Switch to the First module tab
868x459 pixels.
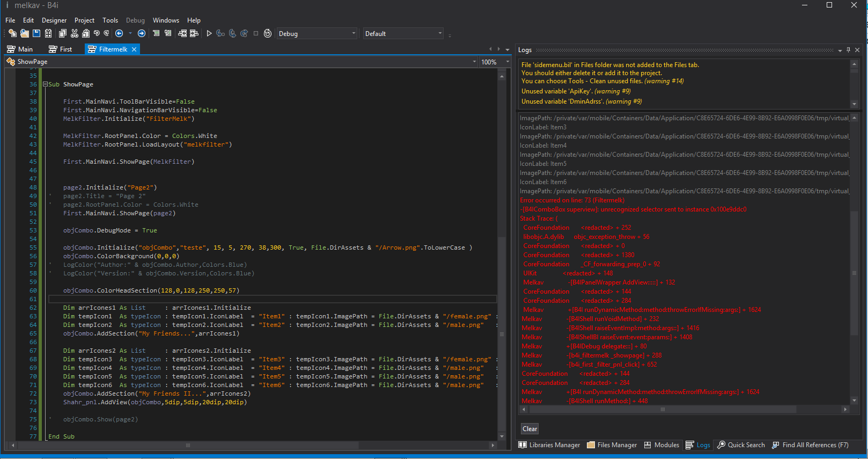61,49
